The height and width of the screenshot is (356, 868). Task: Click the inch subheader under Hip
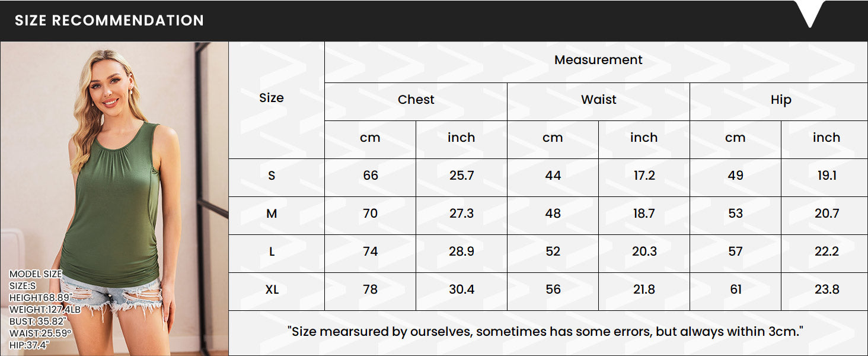(x=826, y=138)
